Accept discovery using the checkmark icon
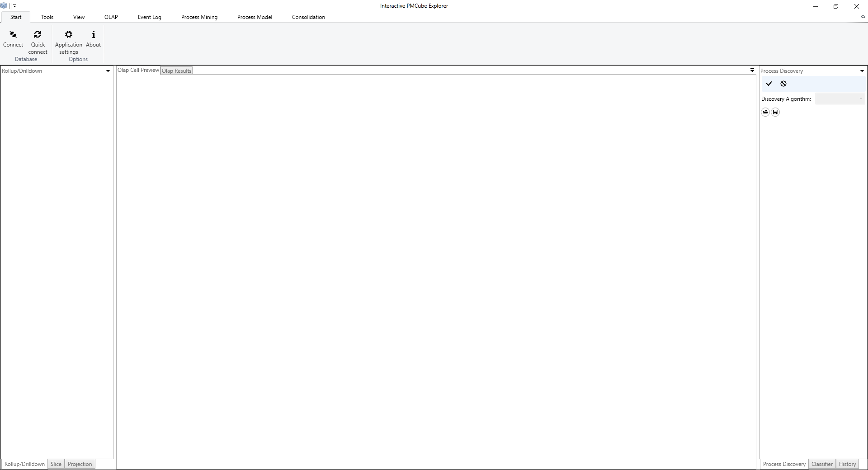 [x=769, y=84]
